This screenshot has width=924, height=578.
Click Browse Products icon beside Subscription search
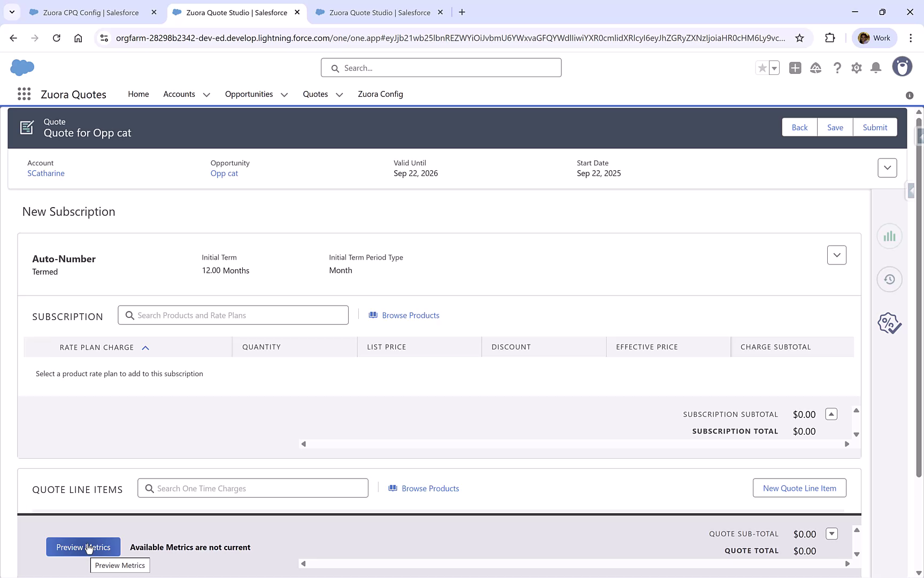click(373, 315)
